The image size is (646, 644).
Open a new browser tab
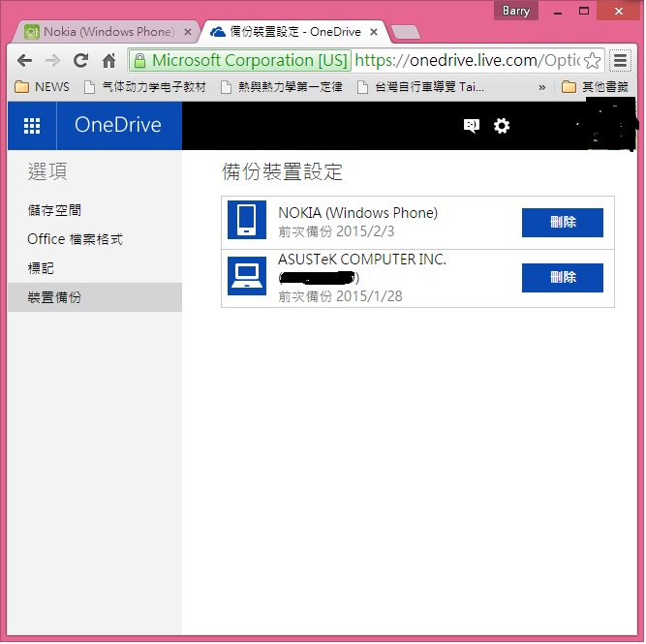[406, 32]
